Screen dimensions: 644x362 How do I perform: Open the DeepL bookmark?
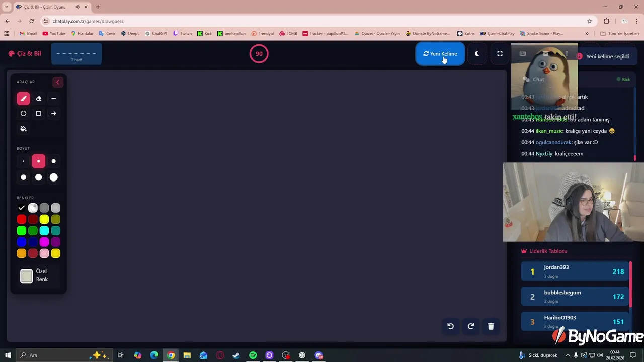(x=130, y=34)
